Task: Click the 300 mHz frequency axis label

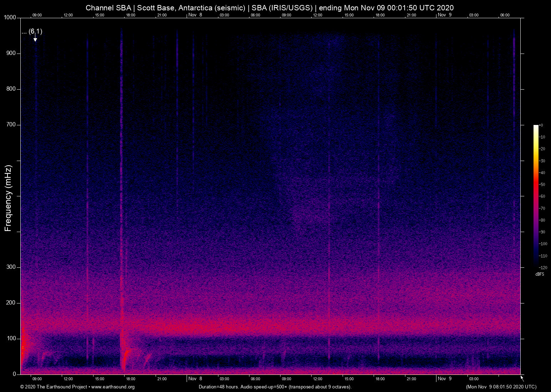Action: pos(11,267)
